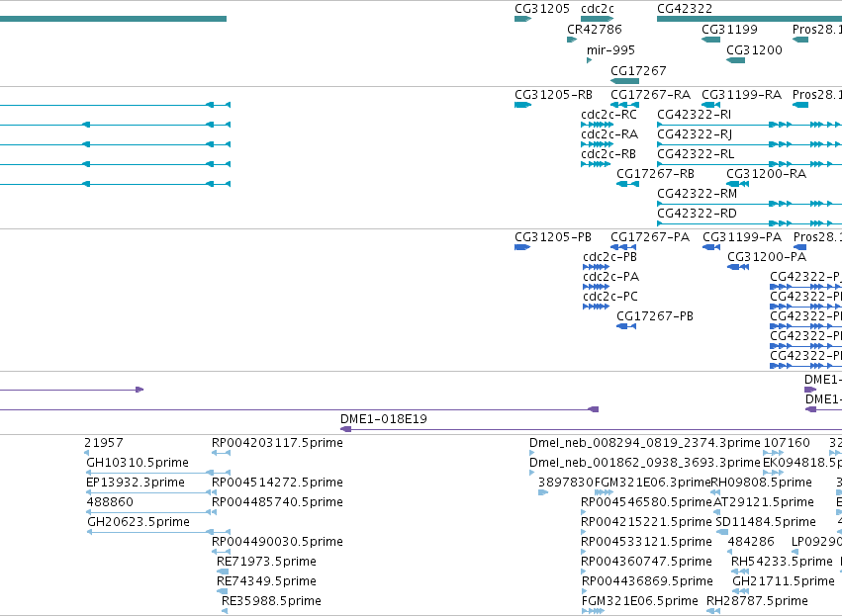Viewport: 842px width, 616px height.
Task: Open the CG42322-RI transcript label
Action: pos(694,115)
